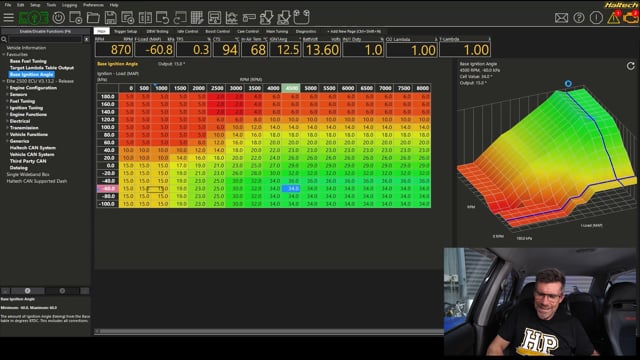Screen dimensions: 640x360
Task: Click the compare maps icon
Action: pos(145,18)
